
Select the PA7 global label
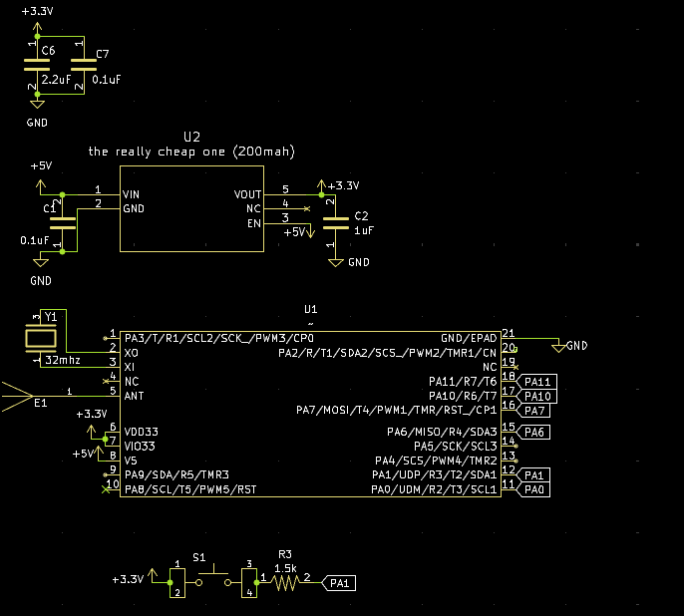click(533, 411)
